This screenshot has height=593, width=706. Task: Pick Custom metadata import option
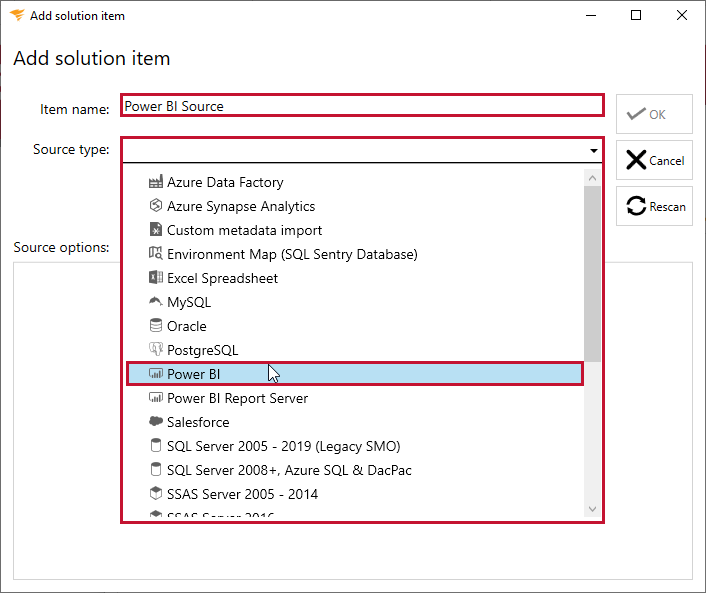(355, 230)
